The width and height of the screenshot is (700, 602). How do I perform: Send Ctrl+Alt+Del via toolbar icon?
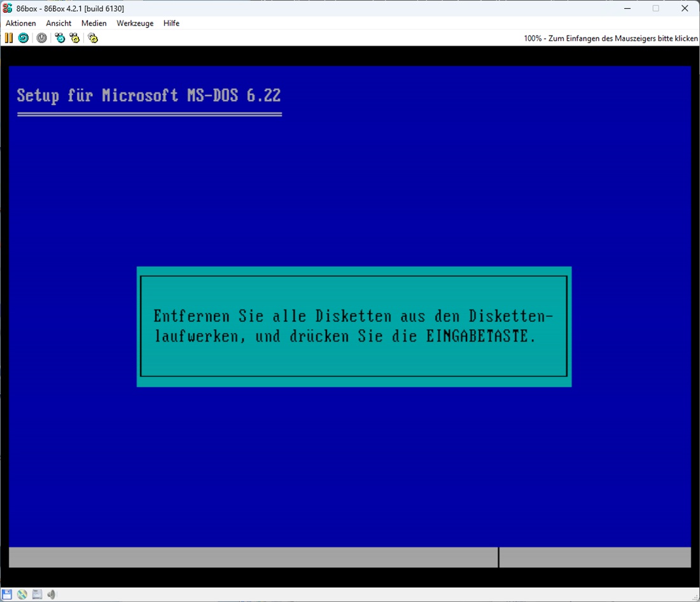(x=60, y=38)
